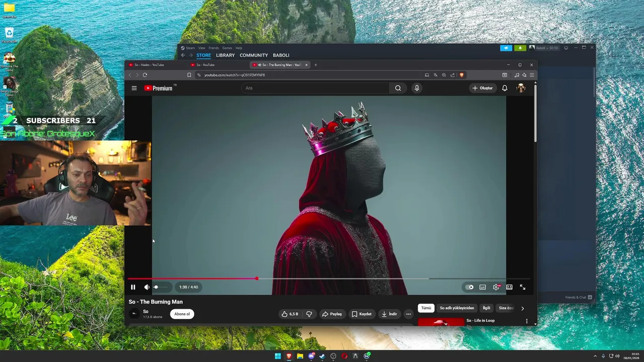
Task: Select the İlgili filter chip
Action: pyautogui.click(x=487, y=308)
